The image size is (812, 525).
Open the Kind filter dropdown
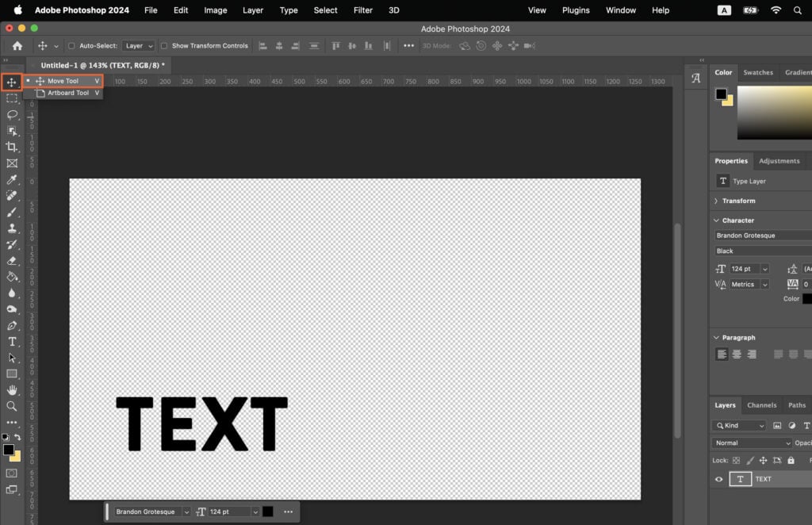[x=737, y=425]
